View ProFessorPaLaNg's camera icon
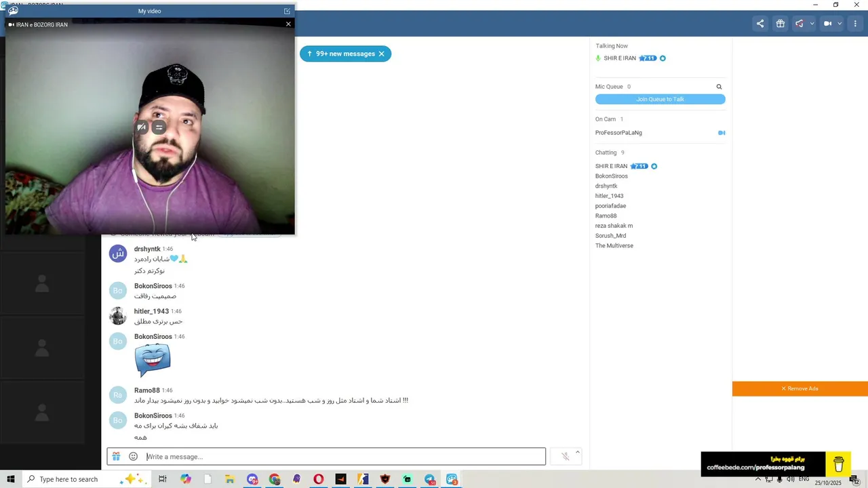Viewport: 868px width, 488px height. (x=722, y=133)
